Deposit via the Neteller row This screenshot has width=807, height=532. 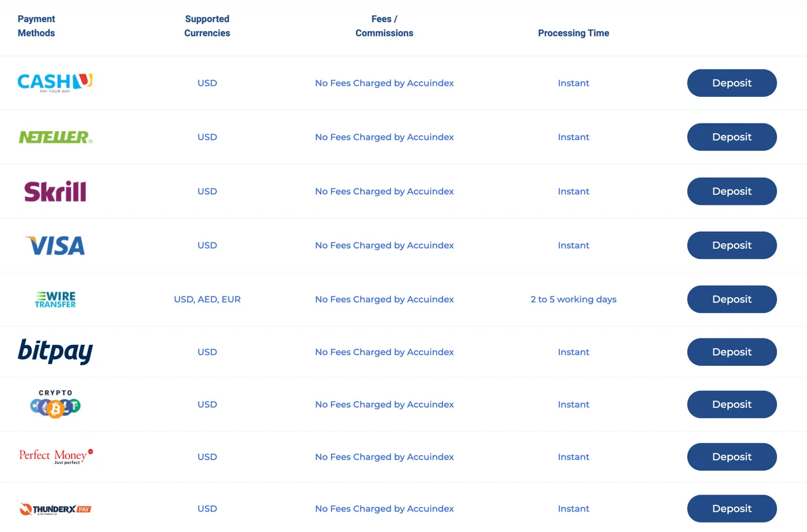click(x=732, y=137)
